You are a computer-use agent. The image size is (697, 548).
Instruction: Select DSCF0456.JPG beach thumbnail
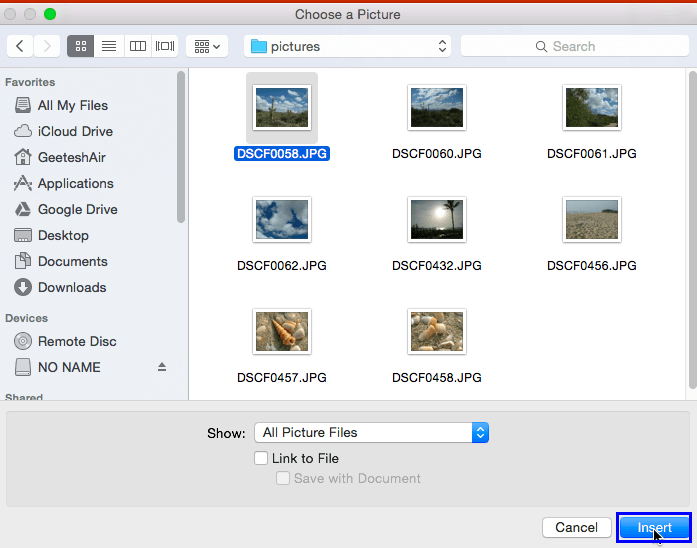pyautogui.click(x=592, y=220)
